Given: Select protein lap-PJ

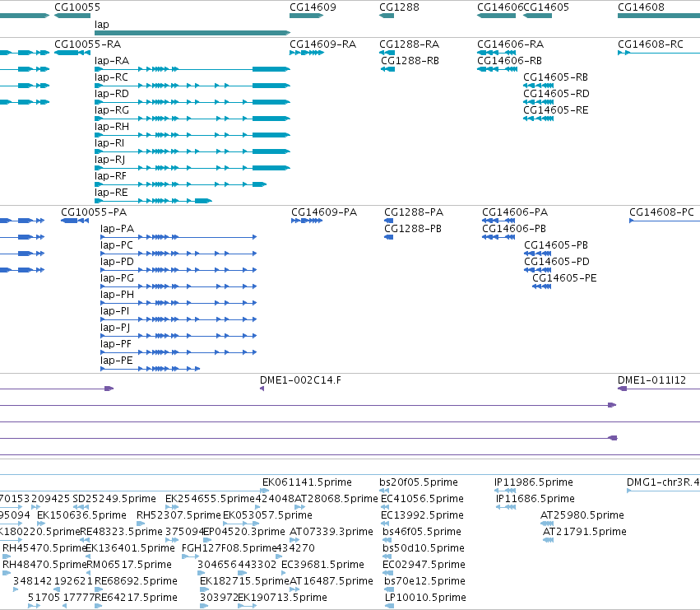Looking at the screenshot, I should [178, 337].
